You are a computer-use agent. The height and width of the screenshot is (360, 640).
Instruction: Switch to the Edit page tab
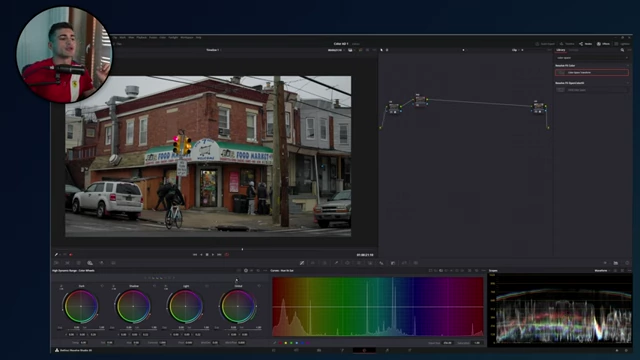coord(319,350)
